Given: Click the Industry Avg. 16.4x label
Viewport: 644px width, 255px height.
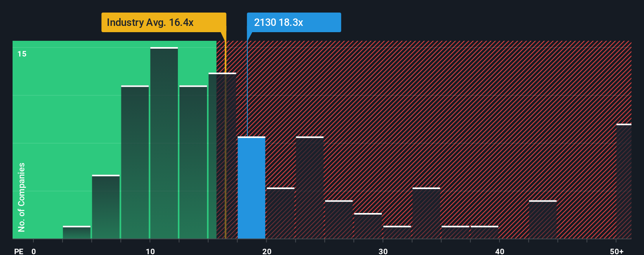Looking at the screenshot, I should point(164,22).
